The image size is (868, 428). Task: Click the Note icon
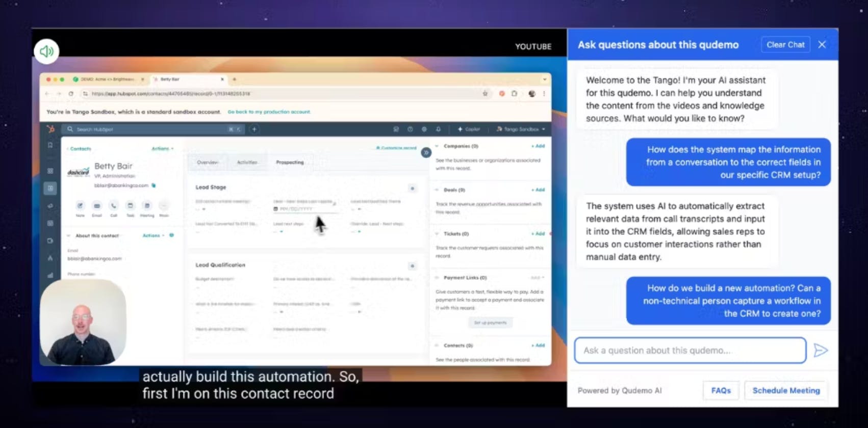click(80, 206)
